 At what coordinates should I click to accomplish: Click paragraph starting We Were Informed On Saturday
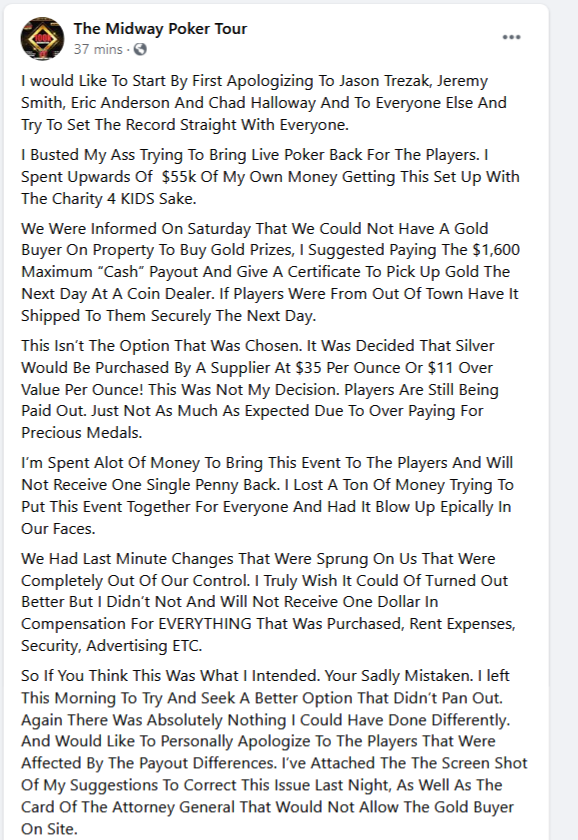(271, 272)
